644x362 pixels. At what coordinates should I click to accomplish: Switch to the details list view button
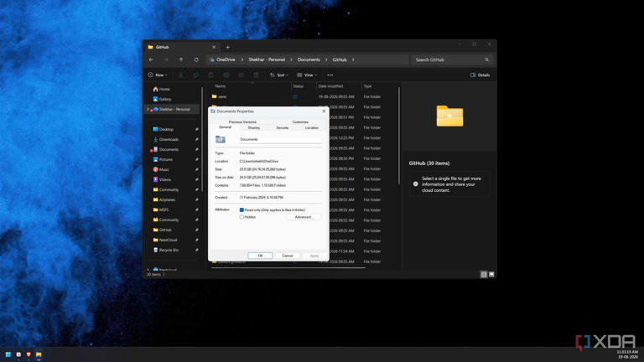point(484,275)
